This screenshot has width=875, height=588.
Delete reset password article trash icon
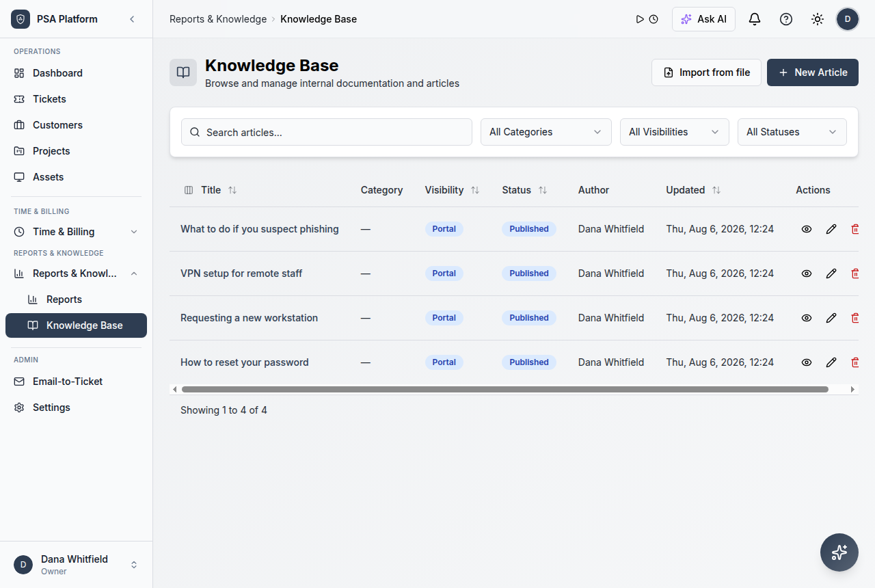coord(854,362)
